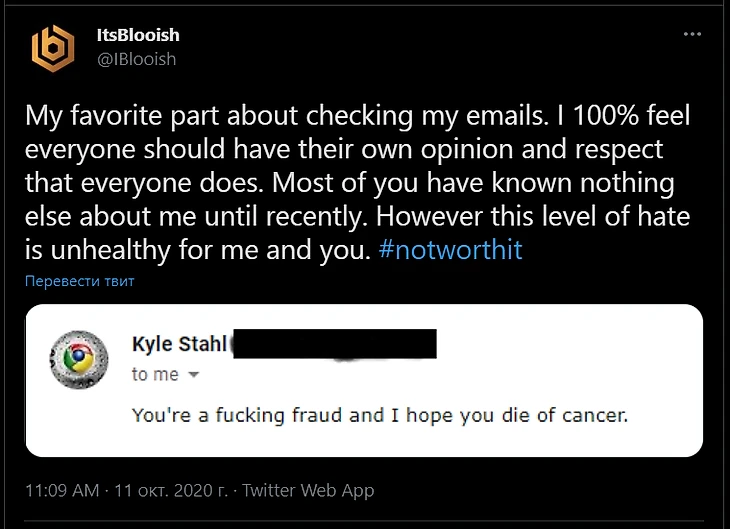Click the black redacted email address bar
The width and height of the screenshot is (730, 529).
(335, 344)
